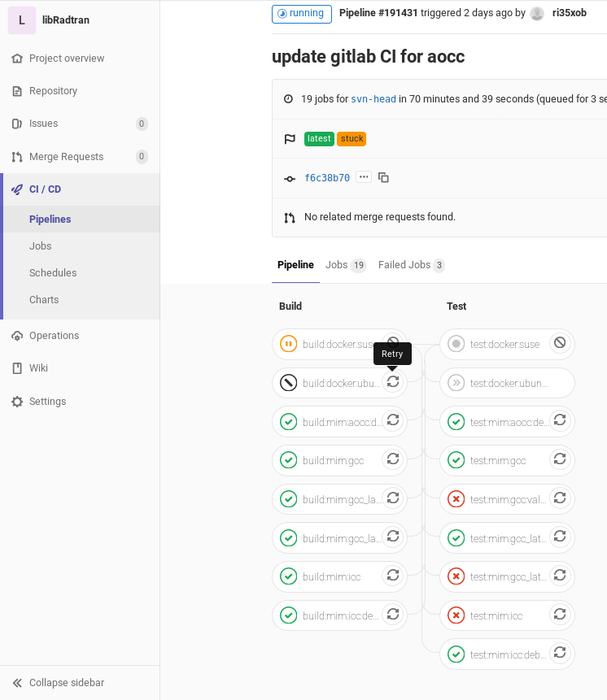Viewport: 607px width, 700px height.
Task: Retry the build:mim:icc job
Action: 393,576
